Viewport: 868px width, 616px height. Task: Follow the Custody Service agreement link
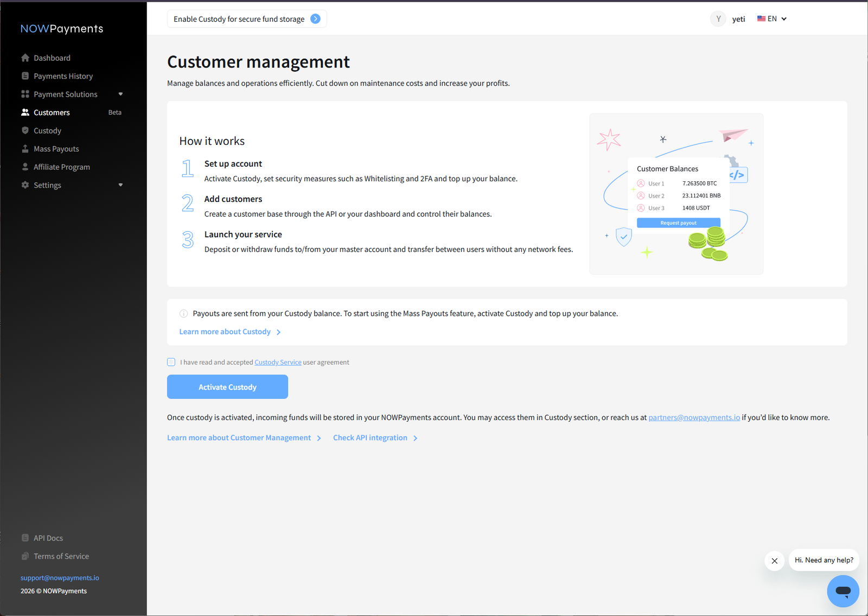(278, 362)
